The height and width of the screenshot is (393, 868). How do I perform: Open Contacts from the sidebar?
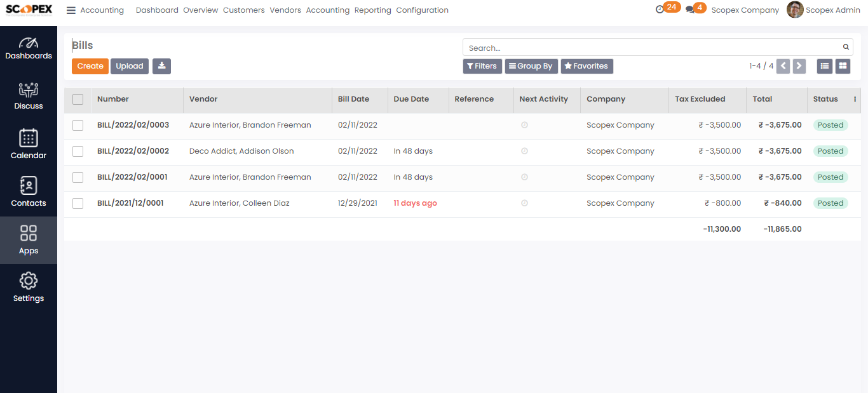[x=29, y=192]
